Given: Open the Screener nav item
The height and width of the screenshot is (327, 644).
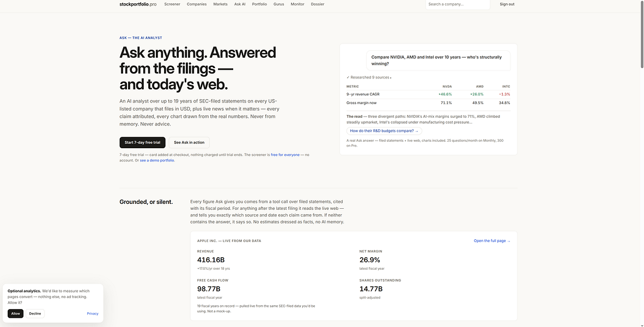Looking at the screenshot, I should click(x=172, y=4).
